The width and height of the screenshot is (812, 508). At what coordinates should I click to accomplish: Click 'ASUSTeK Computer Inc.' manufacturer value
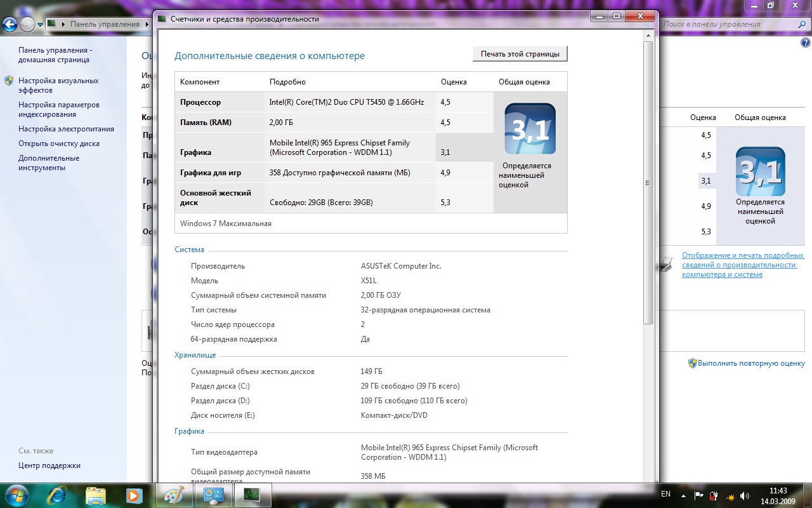401,266
